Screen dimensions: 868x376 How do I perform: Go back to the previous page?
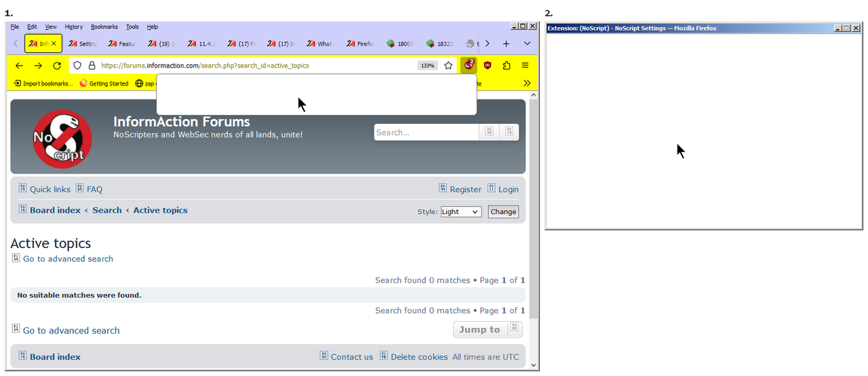click(x=19, y=65)
